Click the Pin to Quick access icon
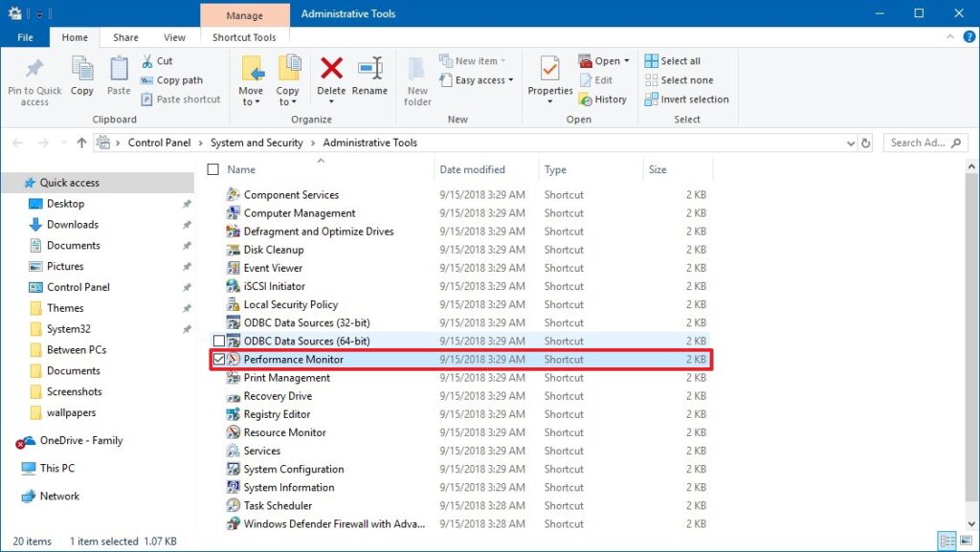 [x=34, y=70]
